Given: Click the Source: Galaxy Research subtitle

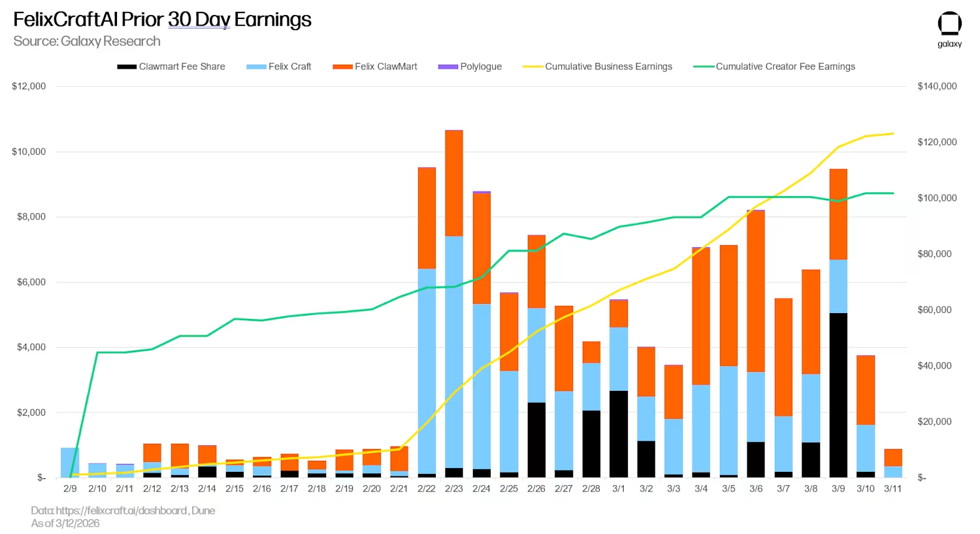Looking at the screenshot, I should pos(87,41).
